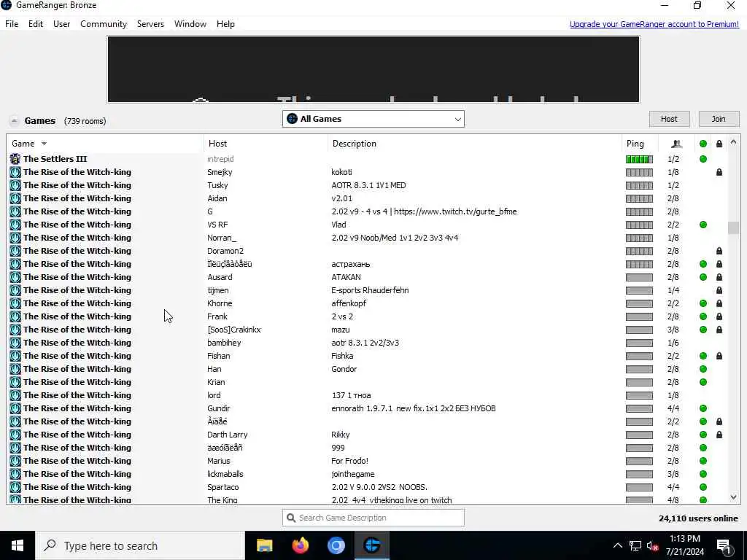Click the Host button

[x=669, y=119]
